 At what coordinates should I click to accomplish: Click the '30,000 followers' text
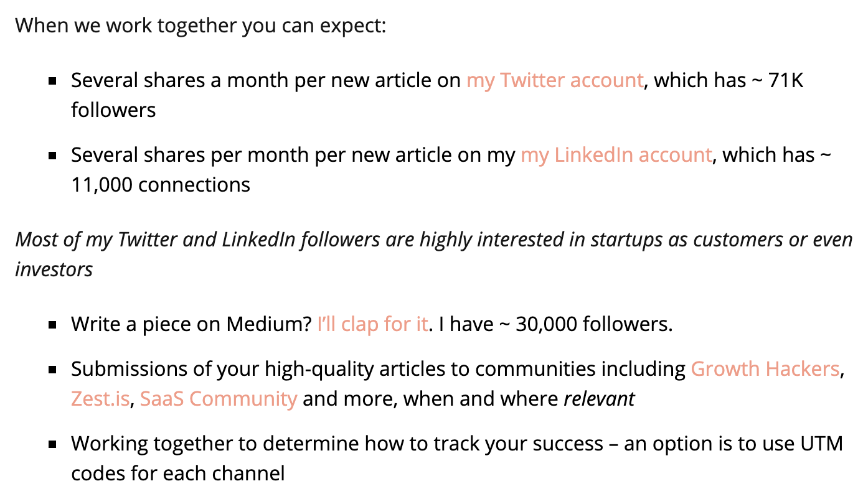[x=593, y=325]
